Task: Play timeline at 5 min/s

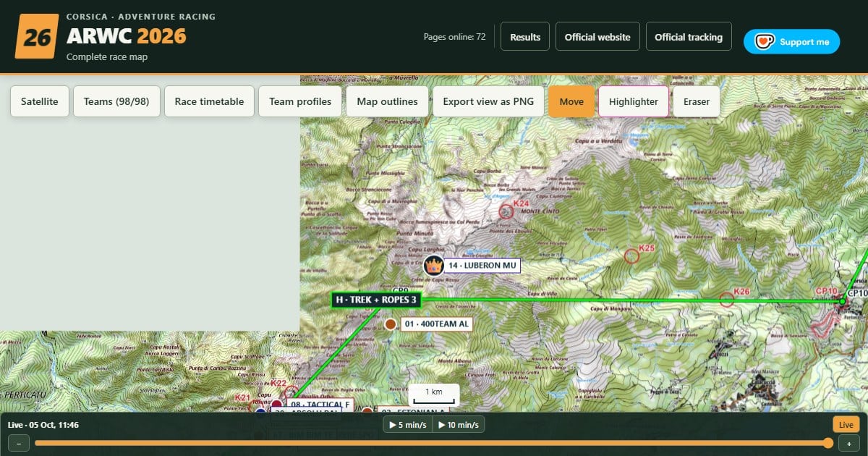Action: click(407, 425)
